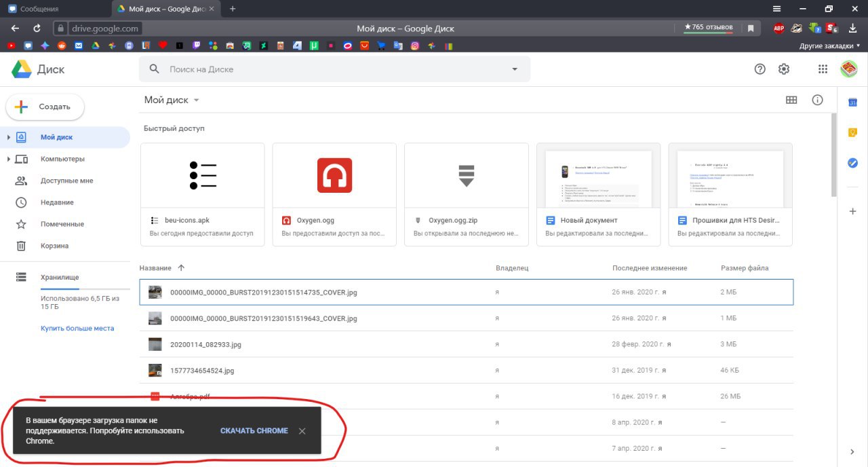The width and height of the screenshot is (868, 467).
Task: Click the drive.google.com address bar
Action: (x=105, y=29)
